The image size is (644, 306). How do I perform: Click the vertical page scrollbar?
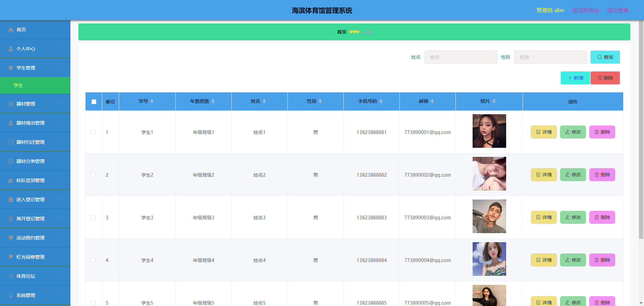coord(641,130)
